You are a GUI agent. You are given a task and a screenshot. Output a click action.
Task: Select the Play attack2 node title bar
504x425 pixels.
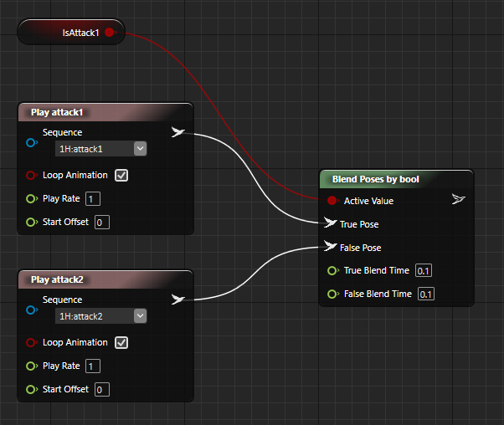(105, 279)
